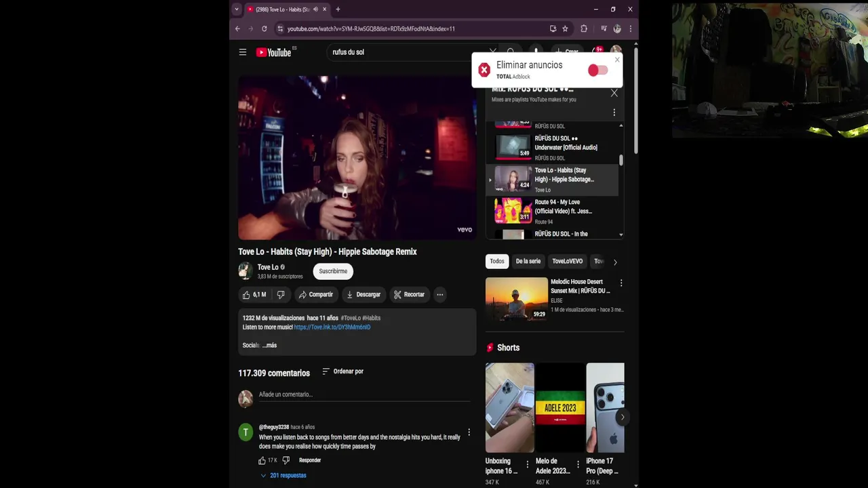
Task: Expand 201 respuestas replies
Action: (283, 476)
